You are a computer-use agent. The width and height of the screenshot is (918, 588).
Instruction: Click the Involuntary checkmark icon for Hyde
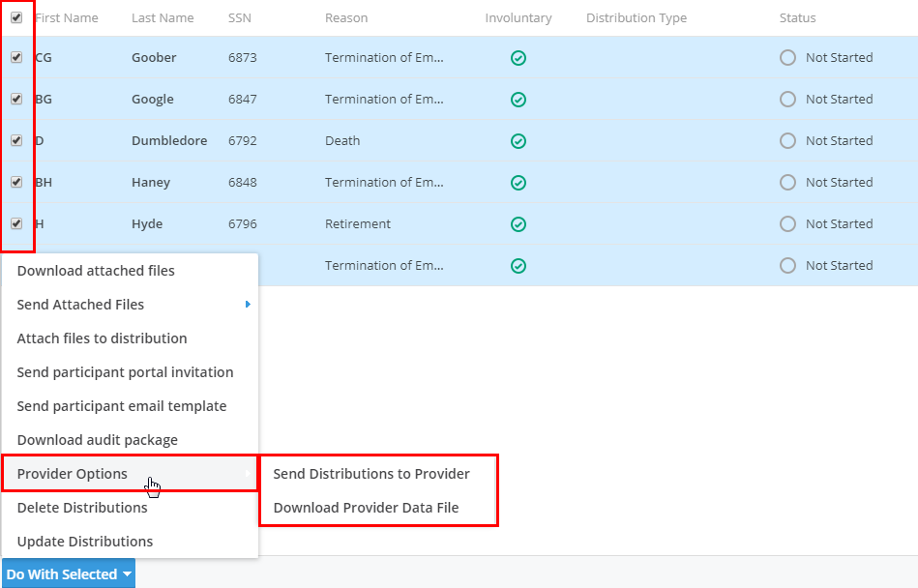(518, 224)
